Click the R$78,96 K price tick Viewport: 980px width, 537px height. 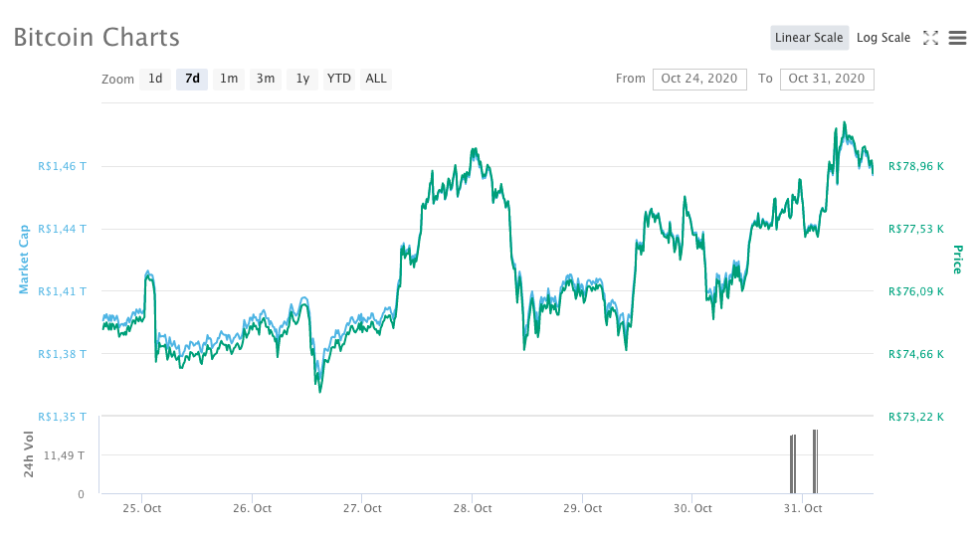916,167
